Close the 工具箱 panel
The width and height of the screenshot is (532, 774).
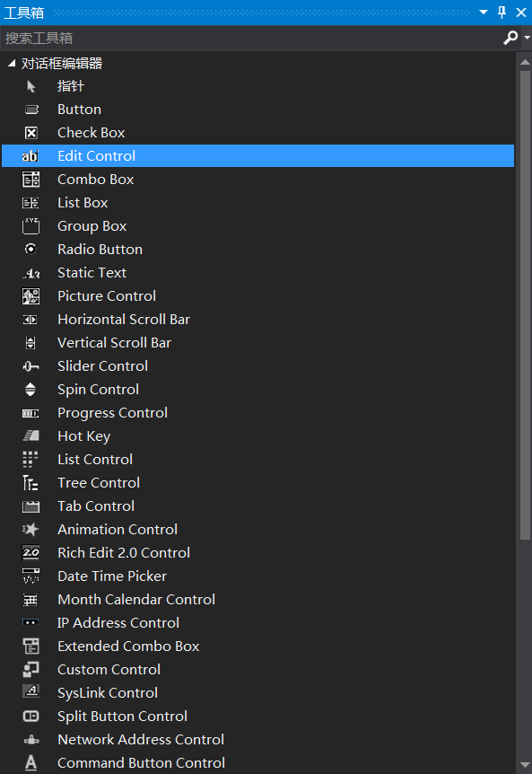point(521,13)
